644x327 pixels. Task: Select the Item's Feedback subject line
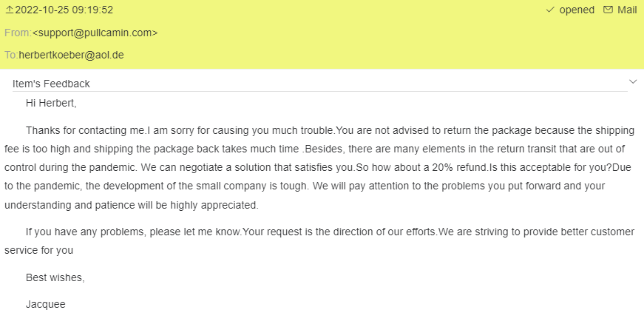pyautogui.click(x=51, y=84)
